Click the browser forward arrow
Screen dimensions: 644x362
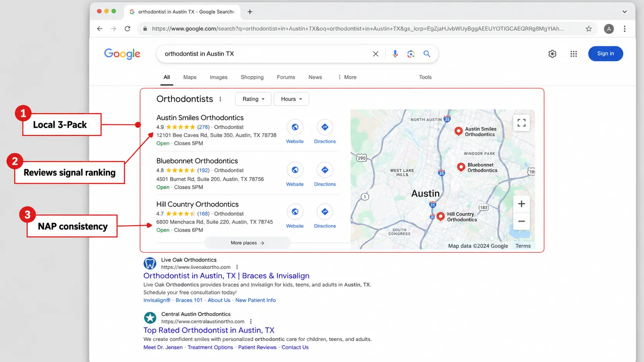pos(113,28)
